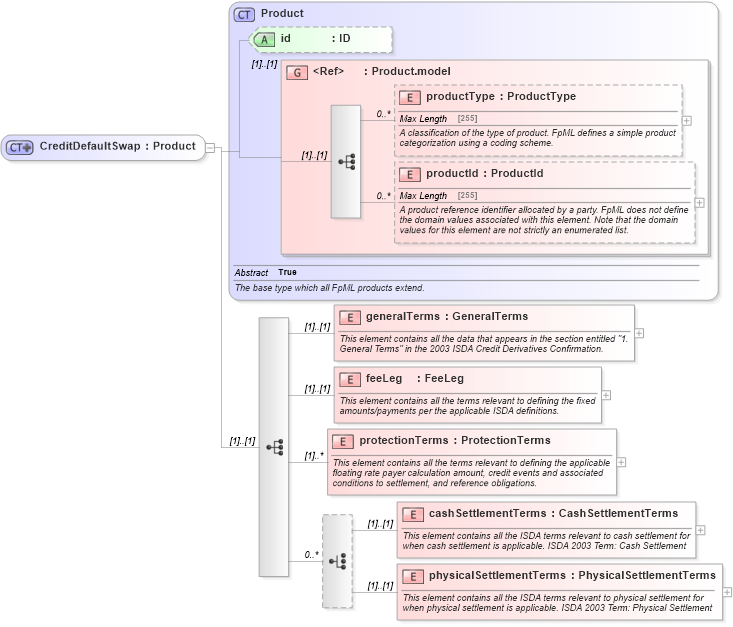This screenshot has width=733, height=627.
Task: Click the 'productType : ProductType' heading
Action: point(501,96)
